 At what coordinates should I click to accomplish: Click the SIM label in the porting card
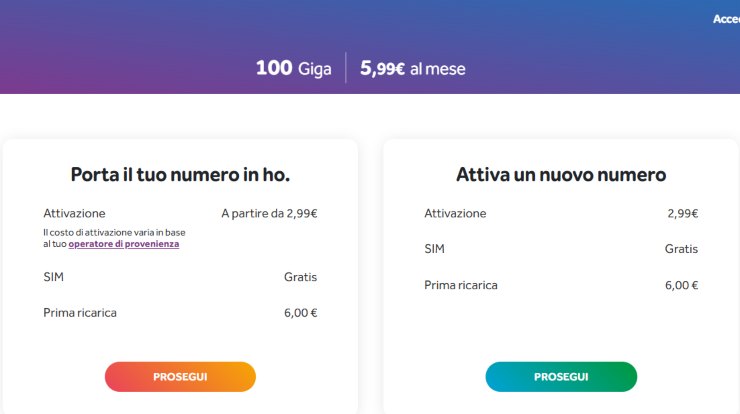pyautogui.click(x=54, y=277)
